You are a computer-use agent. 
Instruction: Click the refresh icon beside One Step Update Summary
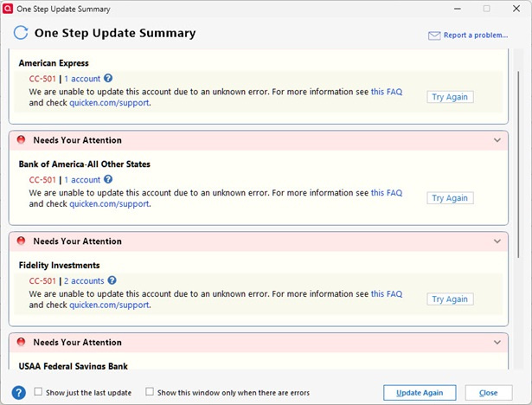21,33
